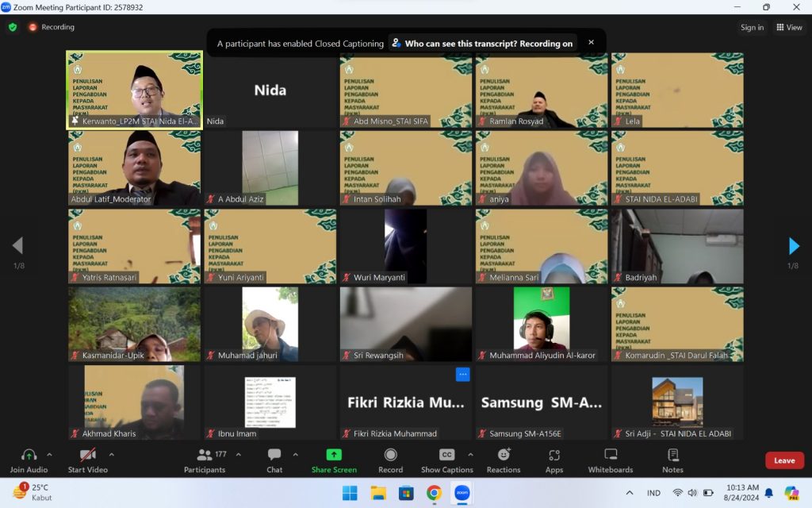Go to next gallery page arrow
The height and width of the screenshot is (508, 812).
pos(794,246)
